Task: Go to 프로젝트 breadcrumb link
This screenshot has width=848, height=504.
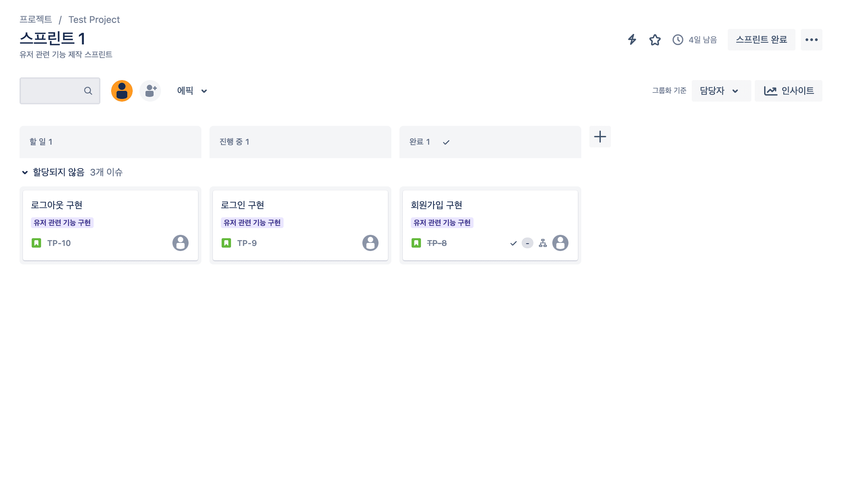Action: coord(36,20)
